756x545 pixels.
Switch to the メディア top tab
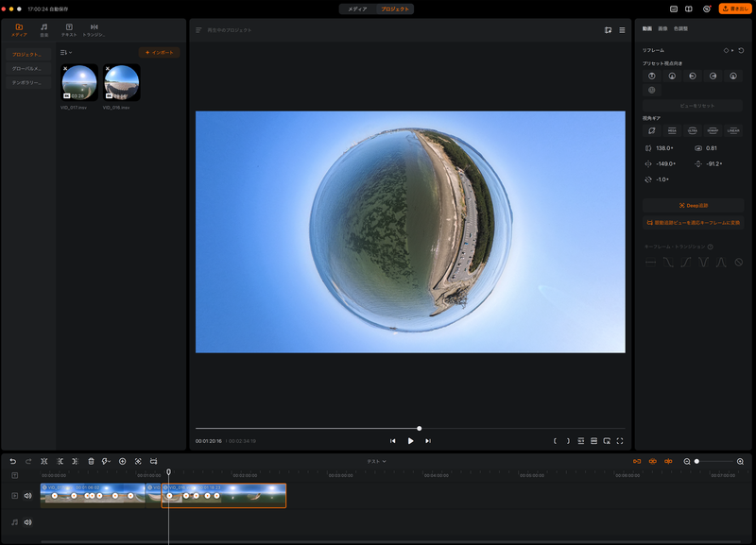click(x=358, y=9)
